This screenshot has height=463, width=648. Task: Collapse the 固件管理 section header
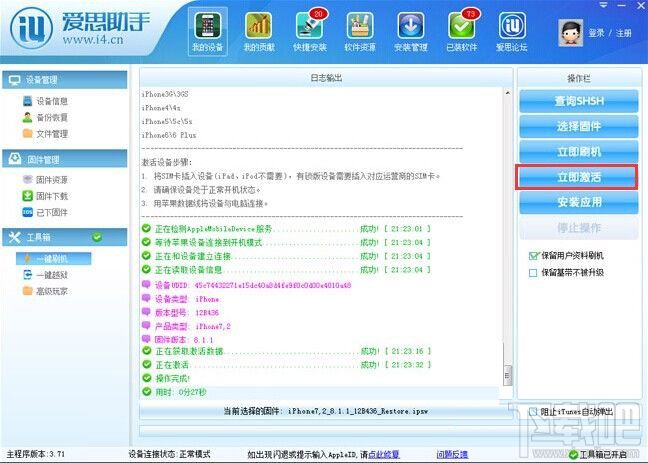pos(65,159)
